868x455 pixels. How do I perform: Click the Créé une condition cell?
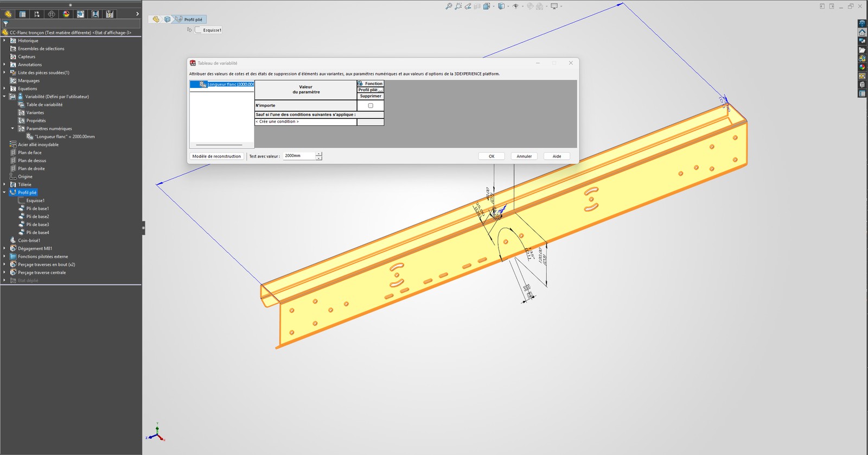tap(305, 122)
